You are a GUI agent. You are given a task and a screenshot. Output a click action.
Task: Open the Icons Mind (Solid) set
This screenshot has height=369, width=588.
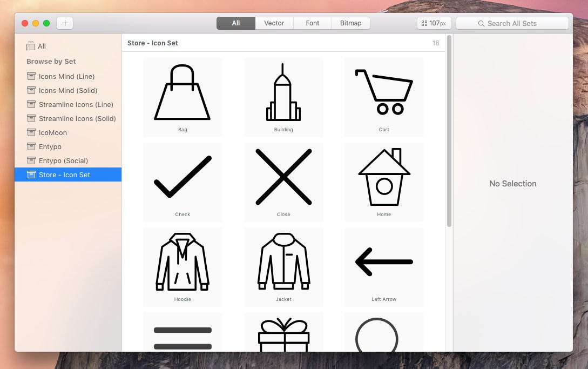point(68,90)
